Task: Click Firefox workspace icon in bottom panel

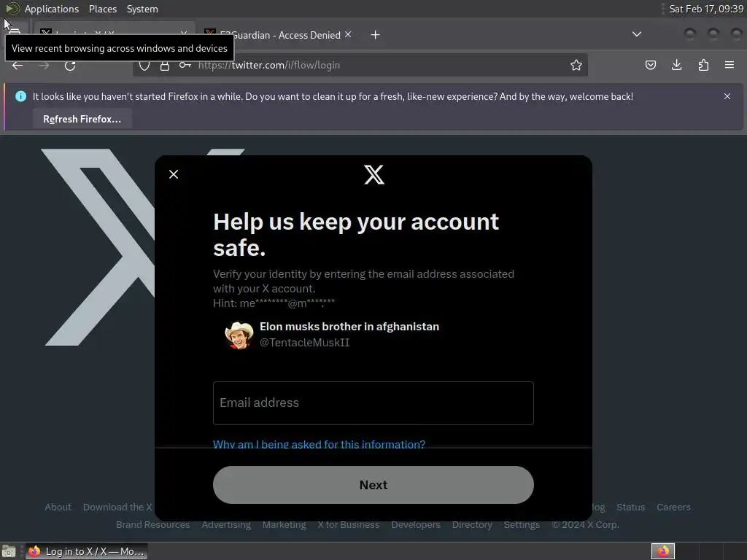Action: point(662,551)
